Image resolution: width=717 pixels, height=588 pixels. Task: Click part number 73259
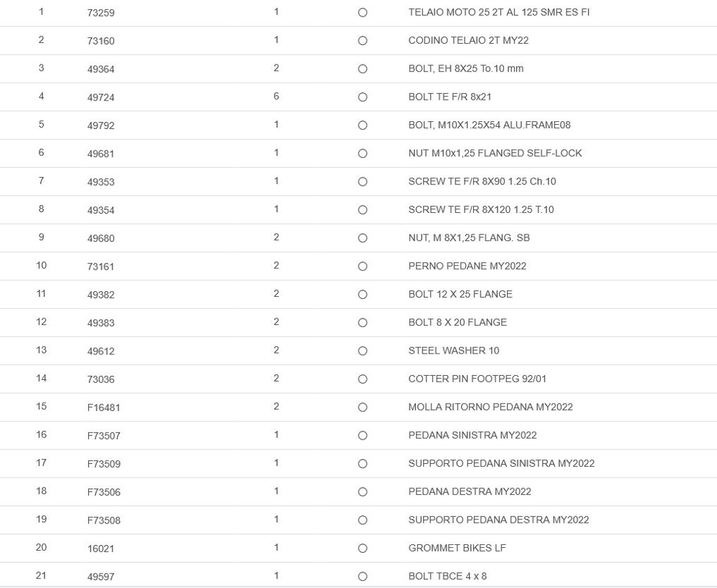(x=101, y=13)
